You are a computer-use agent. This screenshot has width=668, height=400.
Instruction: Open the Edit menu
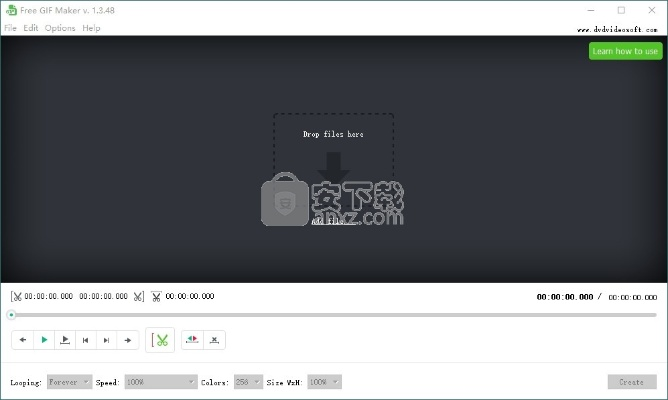[x=31, y=28]
